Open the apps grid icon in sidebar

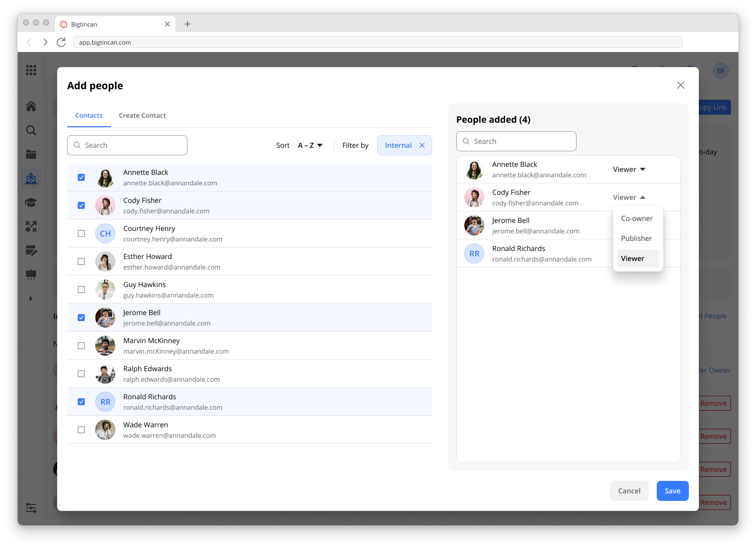(x=31, y=70)
